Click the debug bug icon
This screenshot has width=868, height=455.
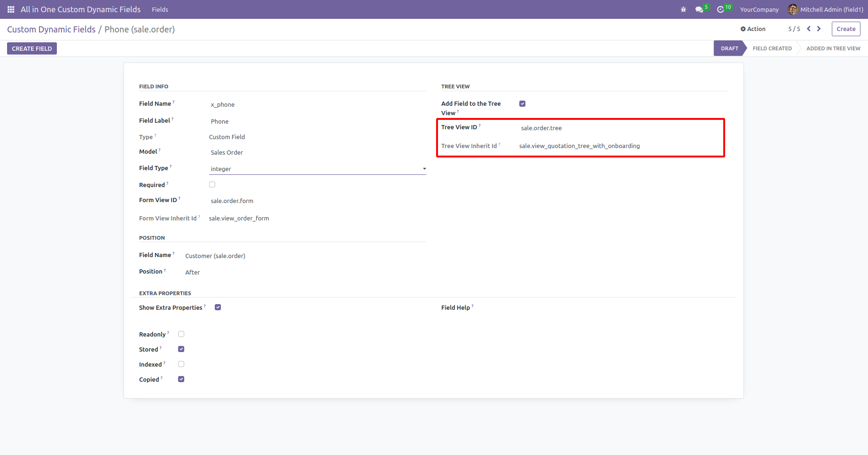683,9
